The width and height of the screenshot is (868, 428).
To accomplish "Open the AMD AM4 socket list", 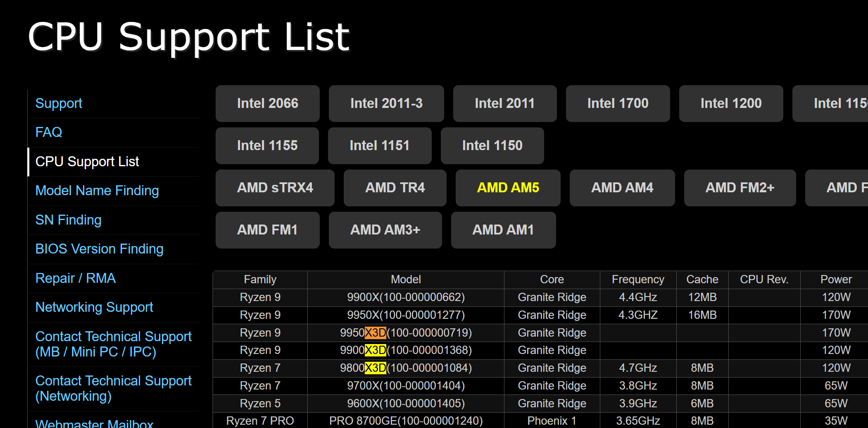I will (x=622, y=188).
